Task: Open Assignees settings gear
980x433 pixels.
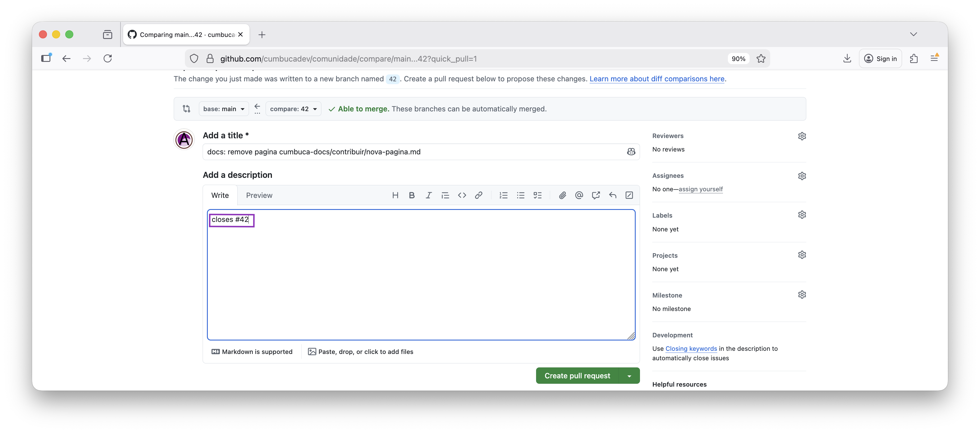Action: pos(802,176)
